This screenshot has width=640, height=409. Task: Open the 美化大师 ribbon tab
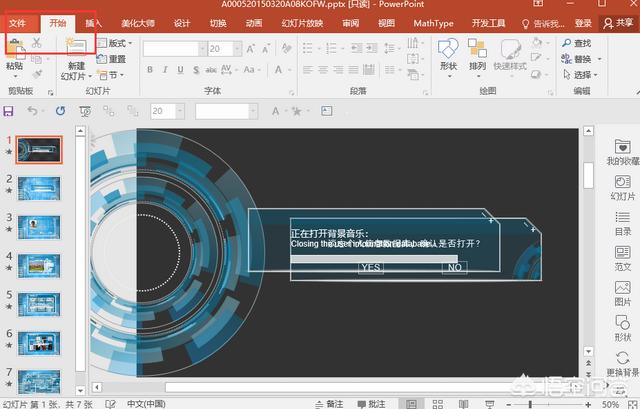(x=138, y=23)
